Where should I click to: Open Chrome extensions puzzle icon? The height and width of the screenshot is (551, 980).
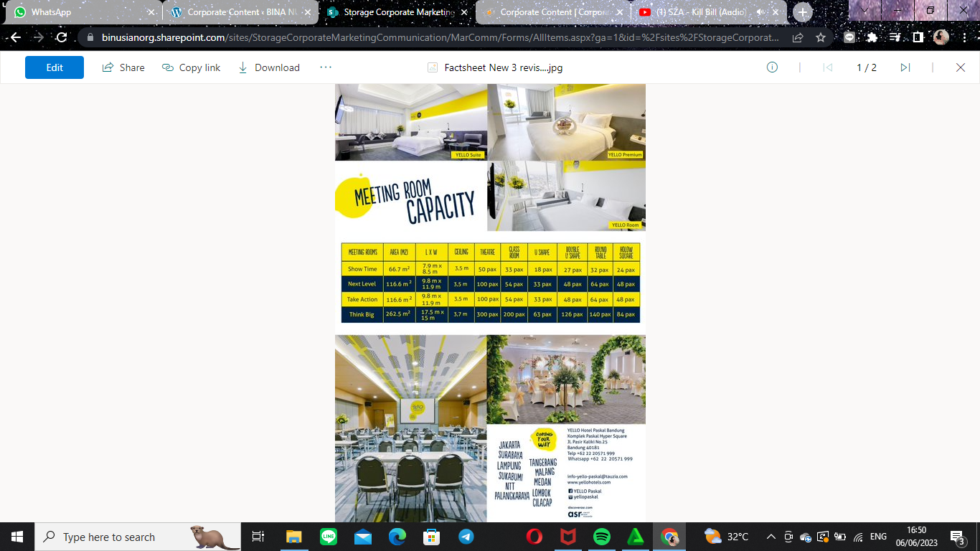click(872, 37)
